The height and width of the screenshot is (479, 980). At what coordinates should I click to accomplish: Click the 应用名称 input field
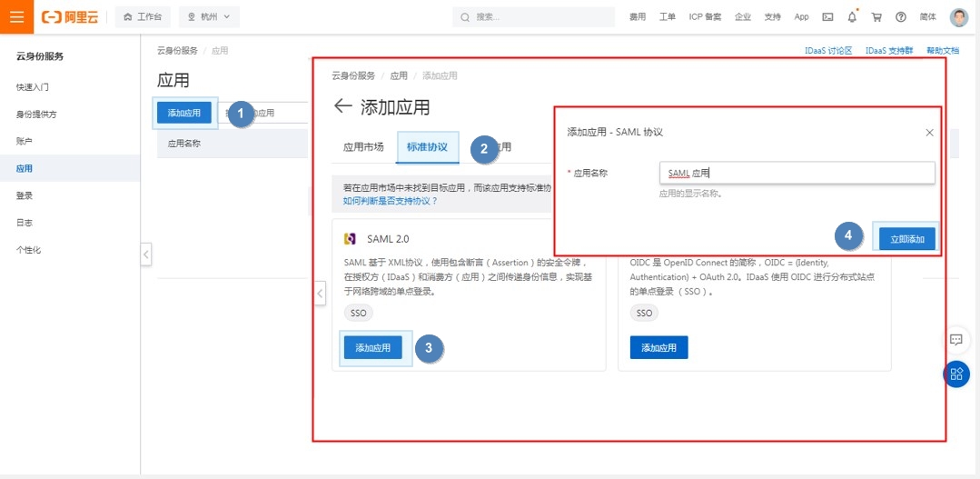coord(797,173)
